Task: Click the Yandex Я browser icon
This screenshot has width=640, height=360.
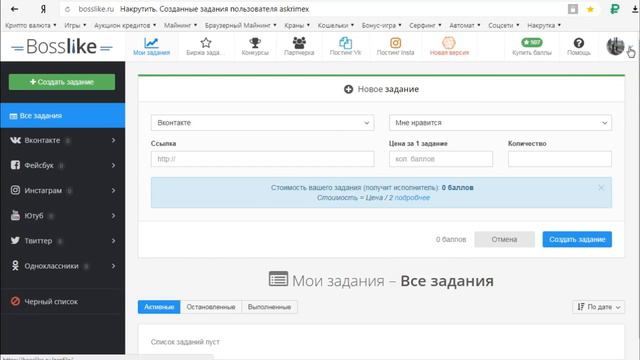Action: 43,9
